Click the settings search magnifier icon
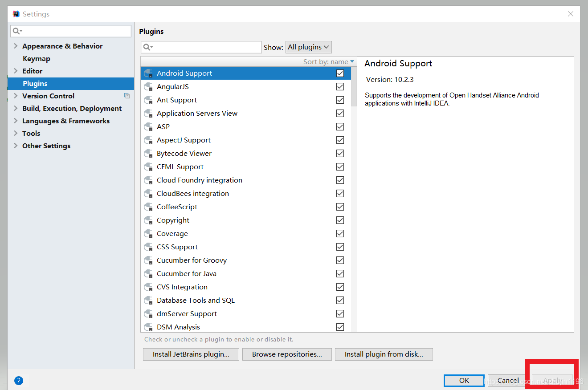Screen dimensions: 588x390 (x=17, y=31)
